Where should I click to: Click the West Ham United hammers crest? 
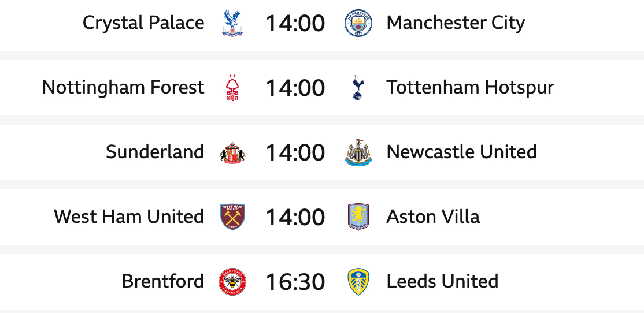point(232,217)
